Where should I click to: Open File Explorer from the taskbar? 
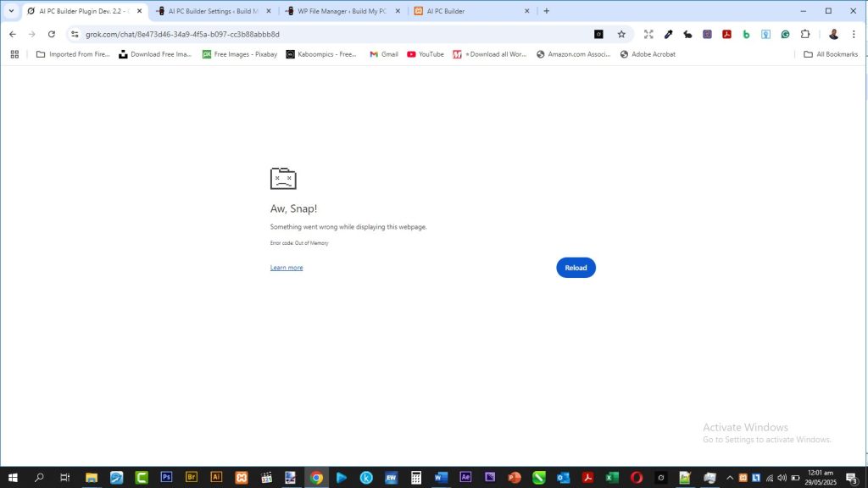tap(92, 478)
